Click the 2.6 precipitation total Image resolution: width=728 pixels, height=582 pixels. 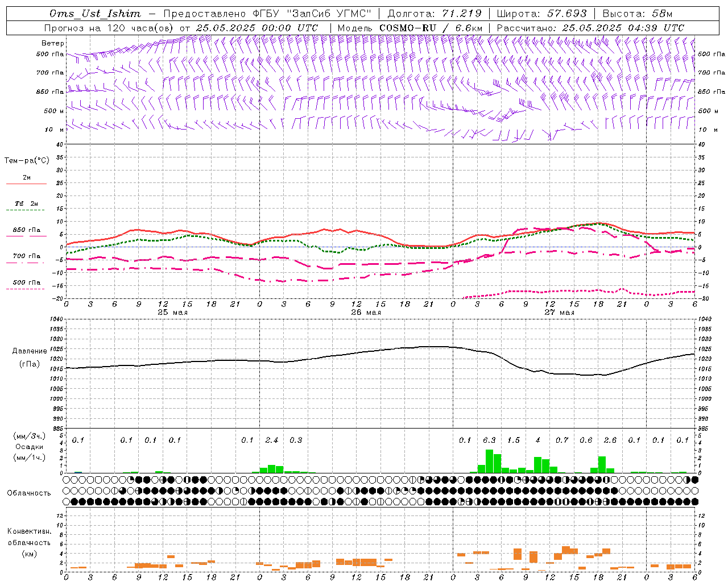[610, 440]
